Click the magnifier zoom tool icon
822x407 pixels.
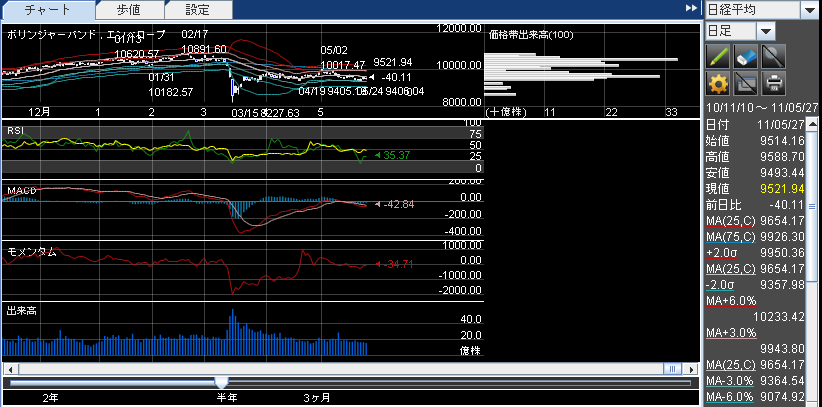774,56
